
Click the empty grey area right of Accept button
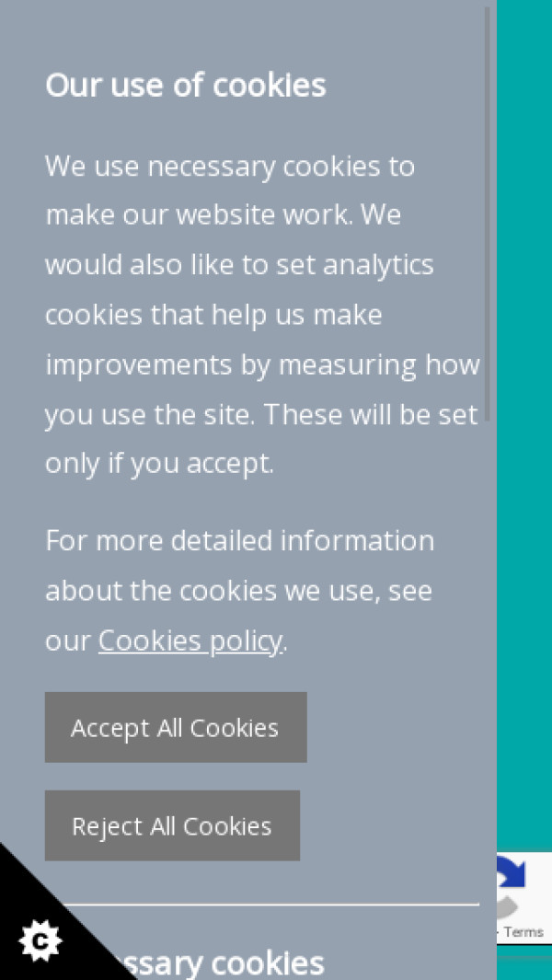[x=396, y=728]
